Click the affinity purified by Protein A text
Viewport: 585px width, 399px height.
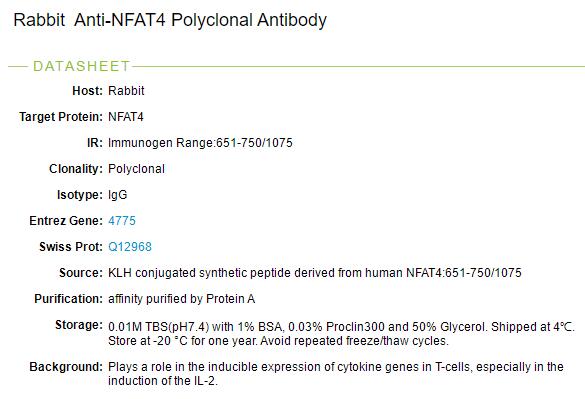(182, 299)
